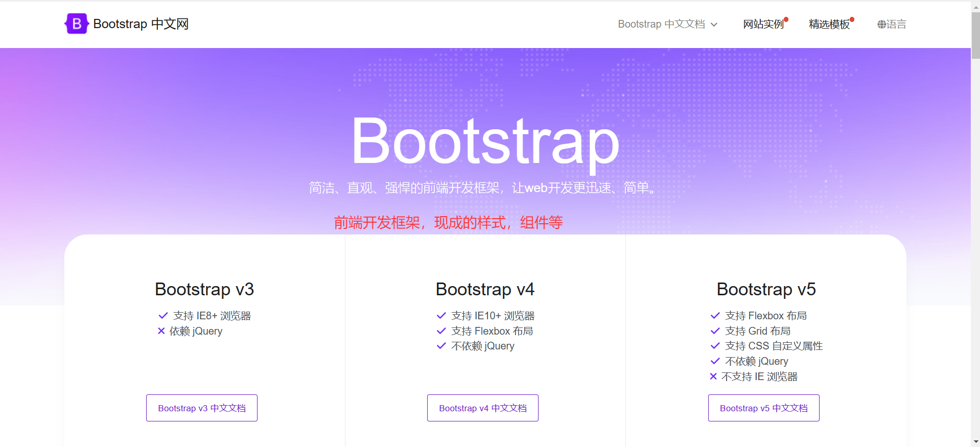Click text 支持 IE10+ 浏览器

pyautogui.click(x=493, y=316)
